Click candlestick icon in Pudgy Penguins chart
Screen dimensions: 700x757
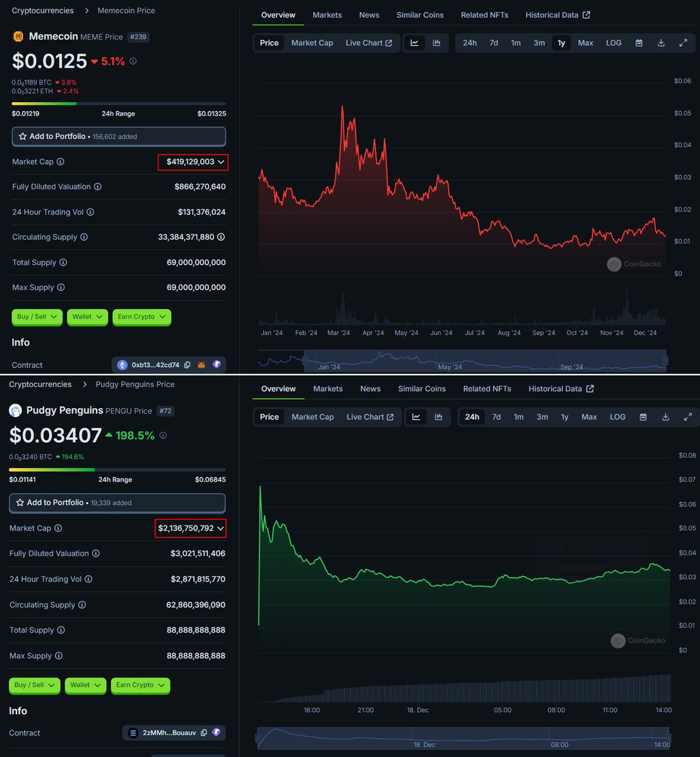click(439, 417)
